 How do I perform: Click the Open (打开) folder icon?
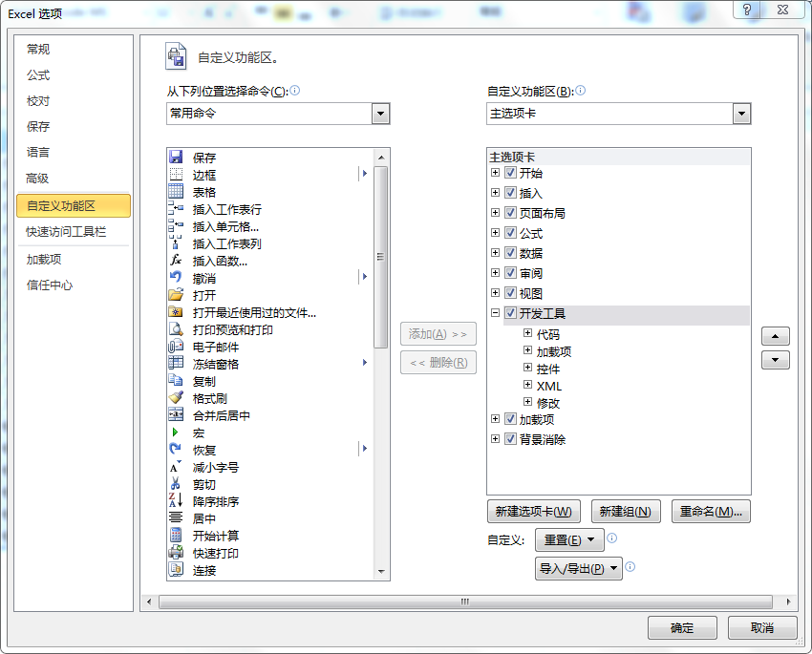click(176, 294)
